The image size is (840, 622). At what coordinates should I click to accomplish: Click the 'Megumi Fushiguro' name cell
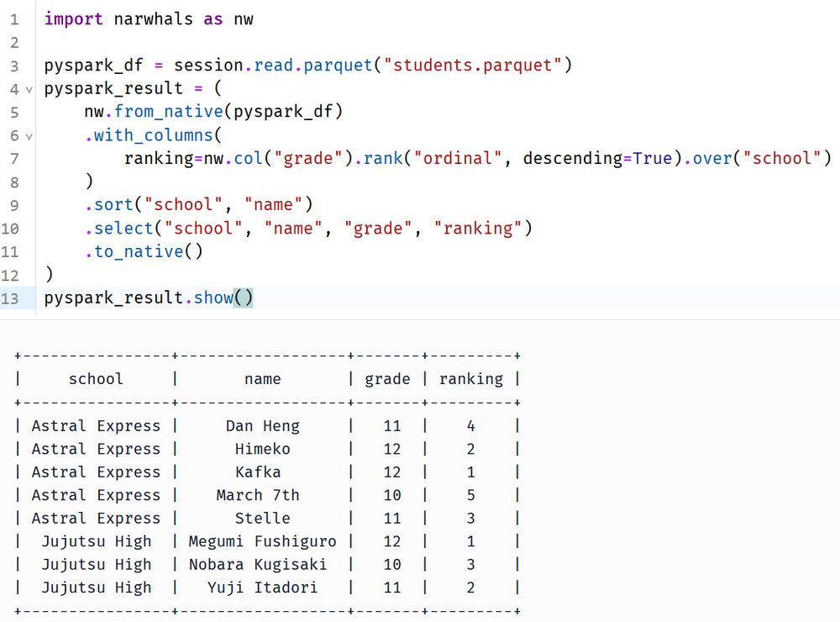click(x=262, y=541)
